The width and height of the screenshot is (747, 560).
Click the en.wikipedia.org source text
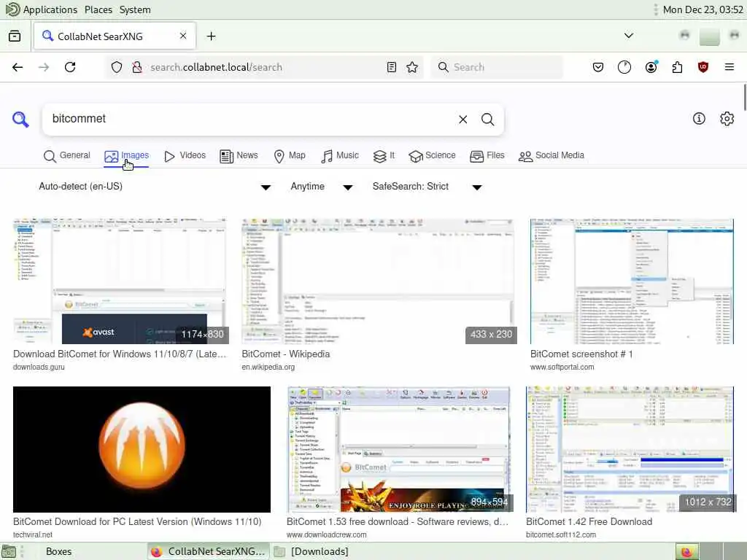[268, 367]
